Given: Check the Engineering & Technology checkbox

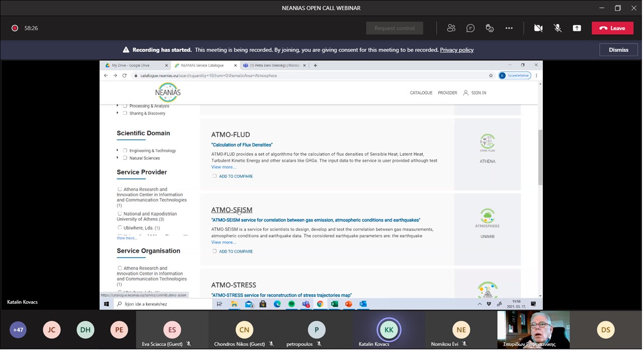Looking at the screenshot, I should [125, 150].
